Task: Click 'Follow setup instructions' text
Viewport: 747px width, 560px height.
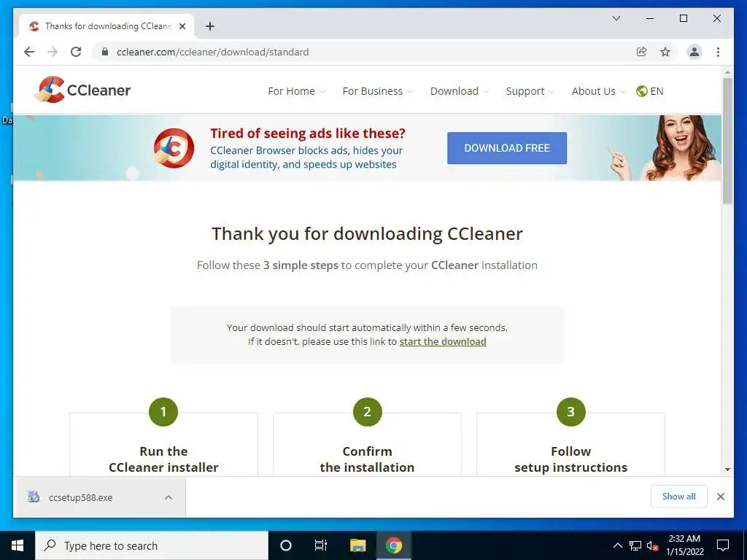Action: [570, 459]
